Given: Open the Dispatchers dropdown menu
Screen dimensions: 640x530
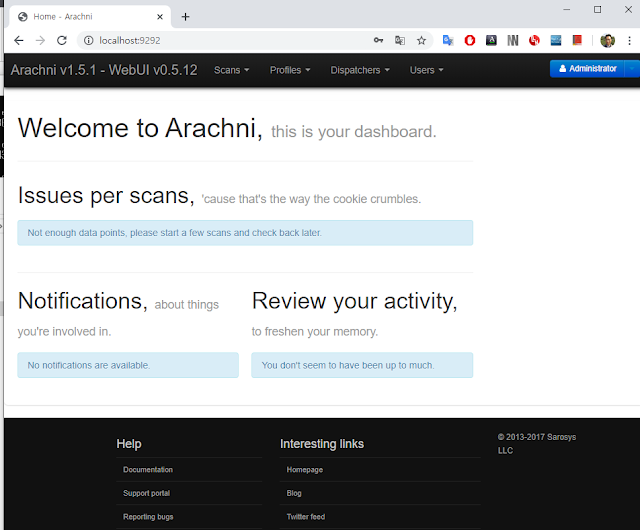Looking at the screenshot, I should pos(360,70).
